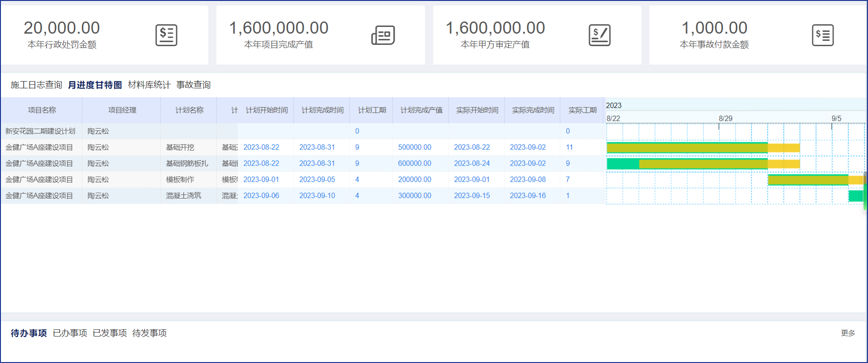Click the 计划完成时间 column header
The height and width of the screenshot is (363, 868).
click(322, 110)
